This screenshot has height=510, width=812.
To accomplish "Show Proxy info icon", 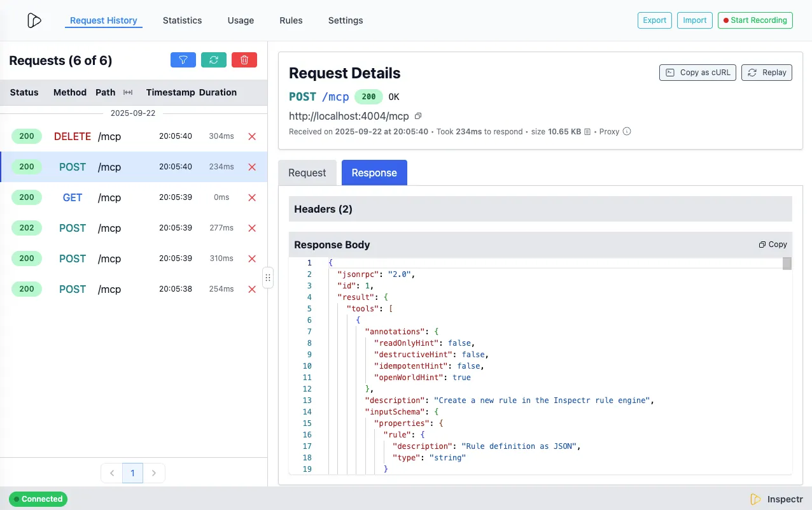I will 627,132.
